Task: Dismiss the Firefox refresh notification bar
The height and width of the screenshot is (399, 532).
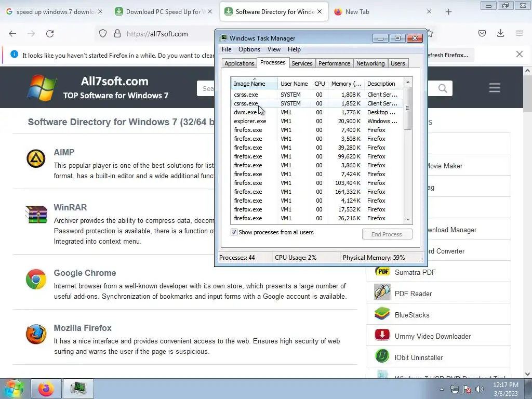Action: tap(519, 54)
